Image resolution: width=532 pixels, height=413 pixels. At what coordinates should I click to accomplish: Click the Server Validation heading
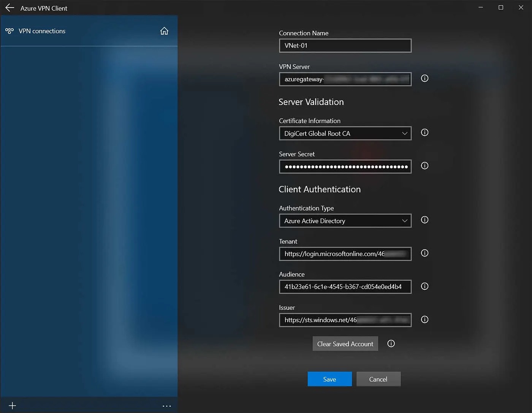click(x=311, y=102)
